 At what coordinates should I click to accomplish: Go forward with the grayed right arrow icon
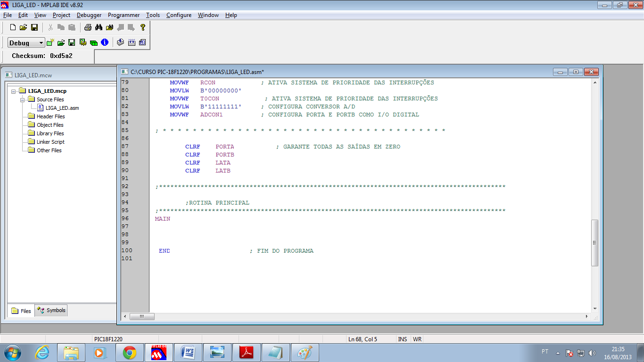pos(131,27)
